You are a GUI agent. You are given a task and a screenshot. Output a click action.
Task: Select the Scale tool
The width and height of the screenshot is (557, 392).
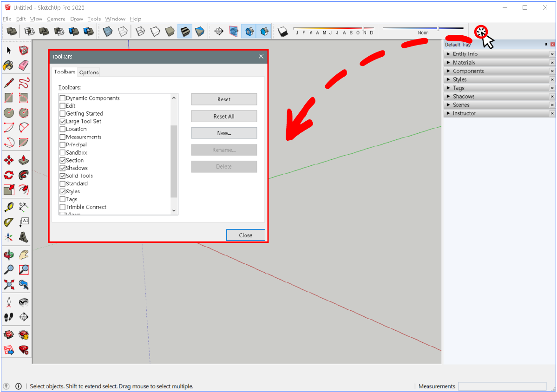coord(9,189)
